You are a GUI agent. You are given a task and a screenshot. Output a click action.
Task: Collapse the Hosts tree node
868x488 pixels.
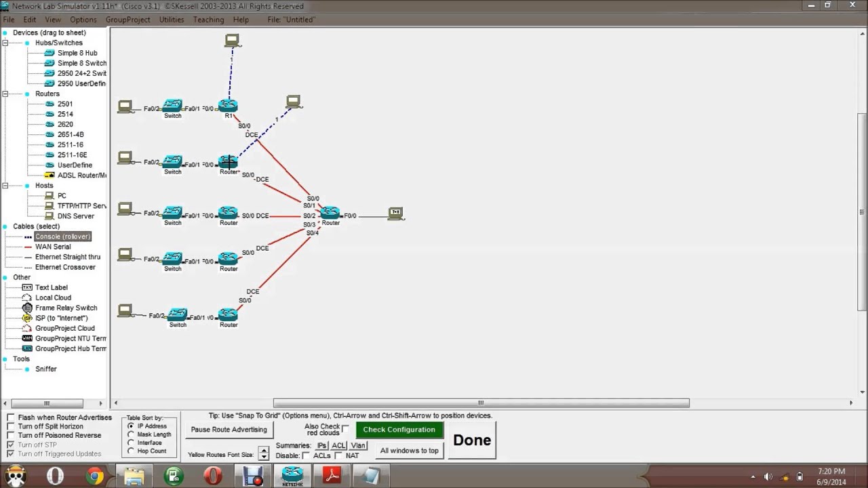(5, 185)
